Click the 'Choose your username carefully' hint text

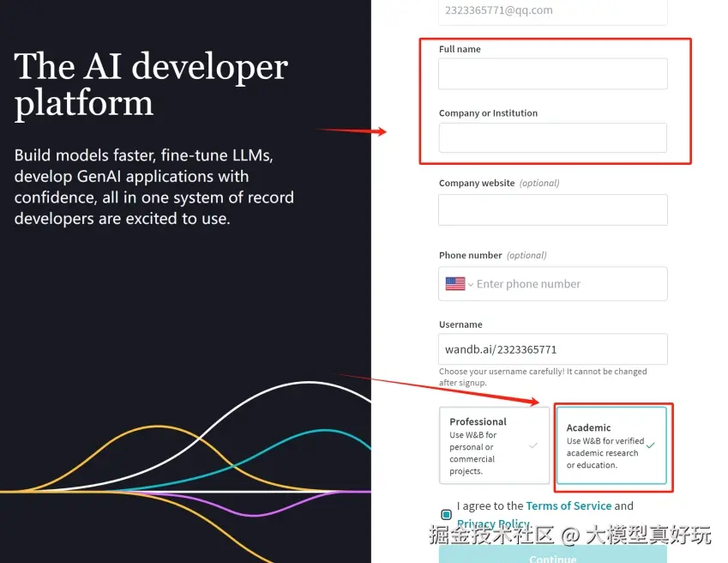click(542, 377)
